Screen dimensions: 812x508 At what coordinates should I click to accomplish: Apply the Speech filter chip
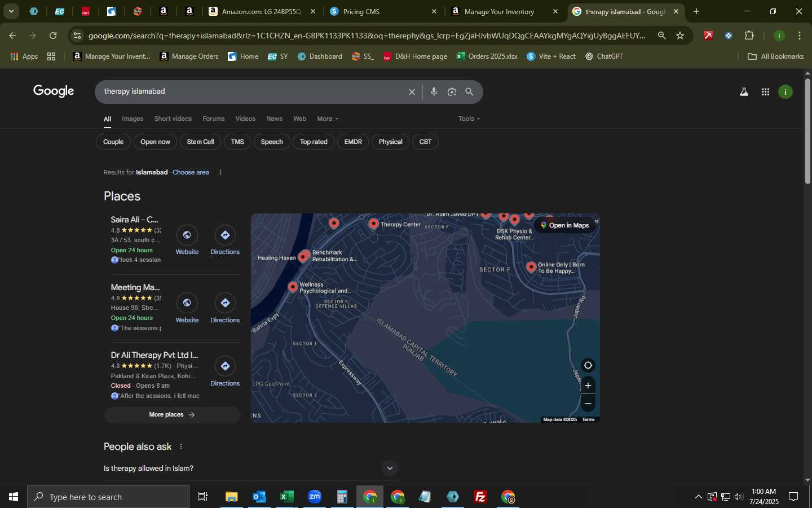click(272, 142)
